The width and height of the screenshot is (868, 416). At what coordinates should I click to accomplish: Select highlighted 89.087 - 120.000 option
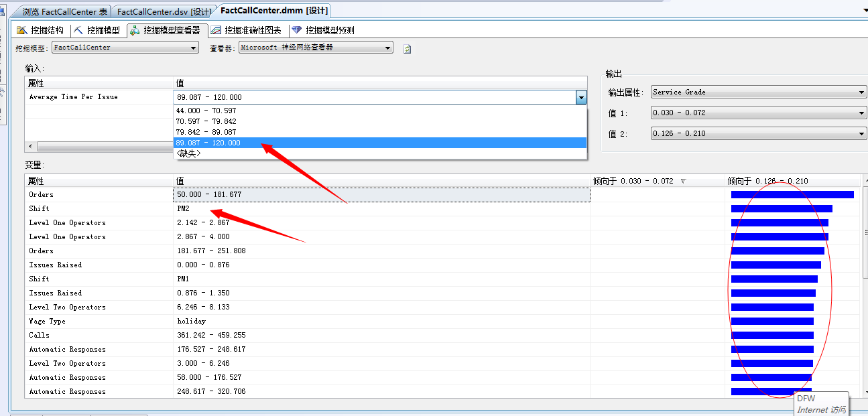tap(380, 143)
